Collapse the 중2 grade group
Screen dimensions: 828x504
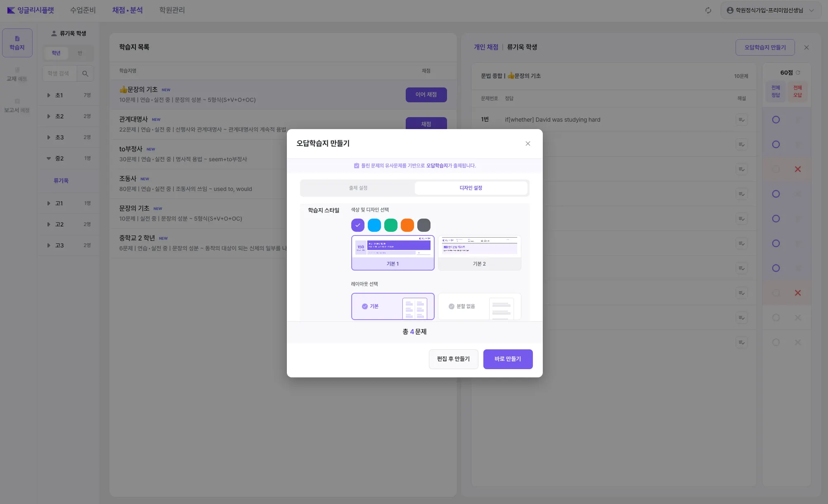[49, 158]
